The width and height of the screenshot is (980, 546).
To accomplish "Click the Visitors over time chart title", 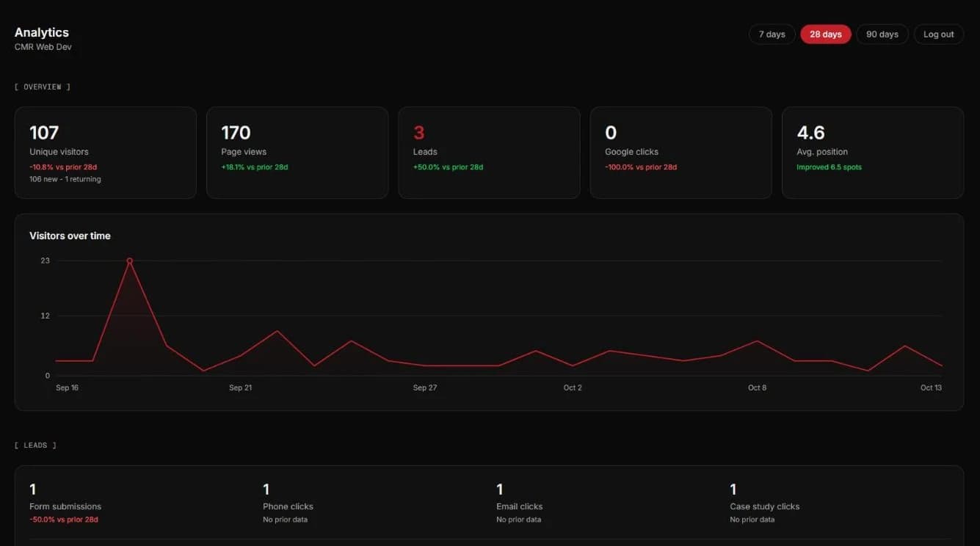I will tap(70, 236).
